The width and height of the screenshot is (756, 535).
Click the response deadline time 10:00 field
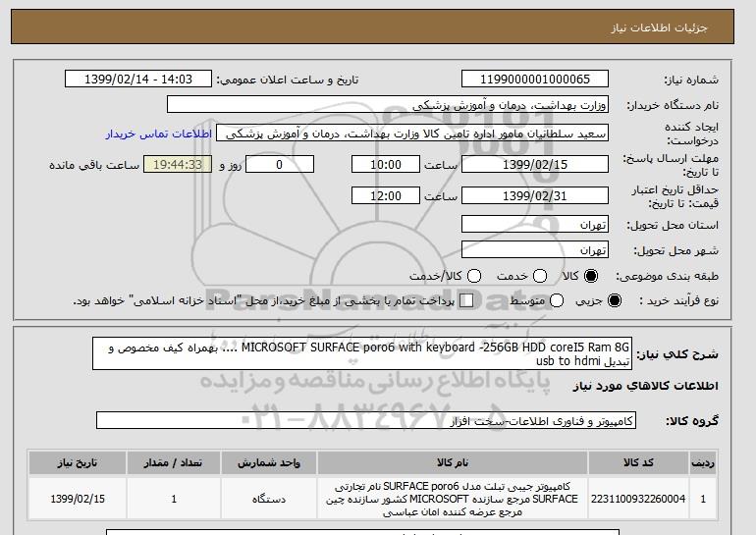point(386,164)
